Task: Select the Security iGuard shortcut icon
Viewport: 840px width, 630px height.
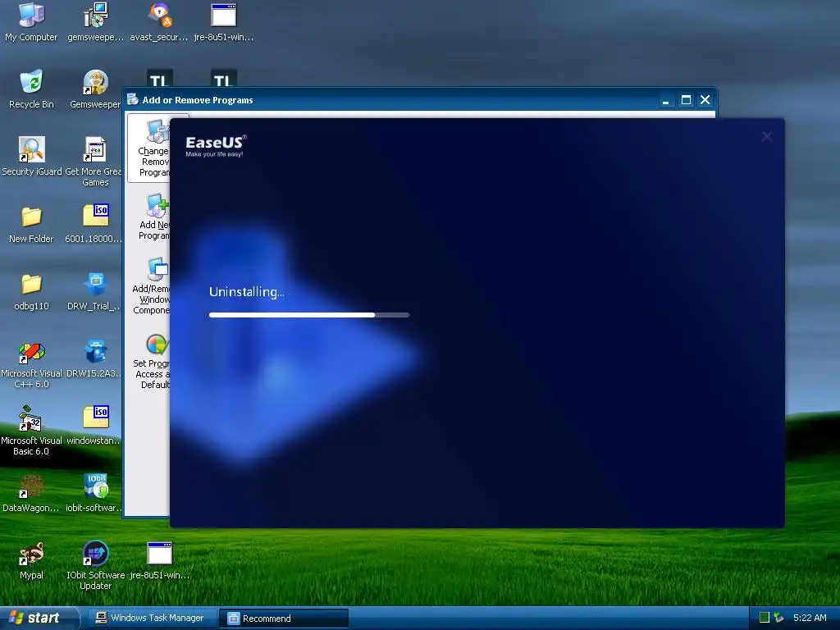Action: pyautogui.click(x=32, y=157)
